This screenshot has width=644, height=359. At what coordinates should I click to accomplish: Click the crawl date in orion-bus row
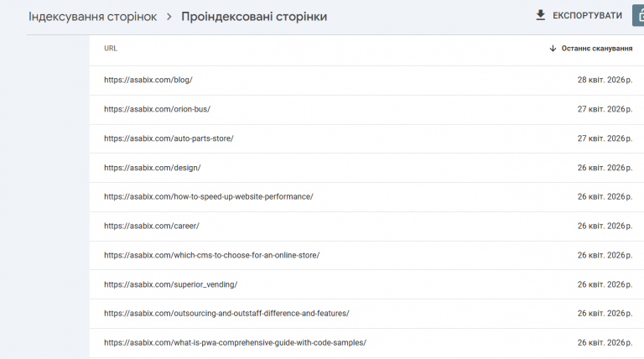605,109
